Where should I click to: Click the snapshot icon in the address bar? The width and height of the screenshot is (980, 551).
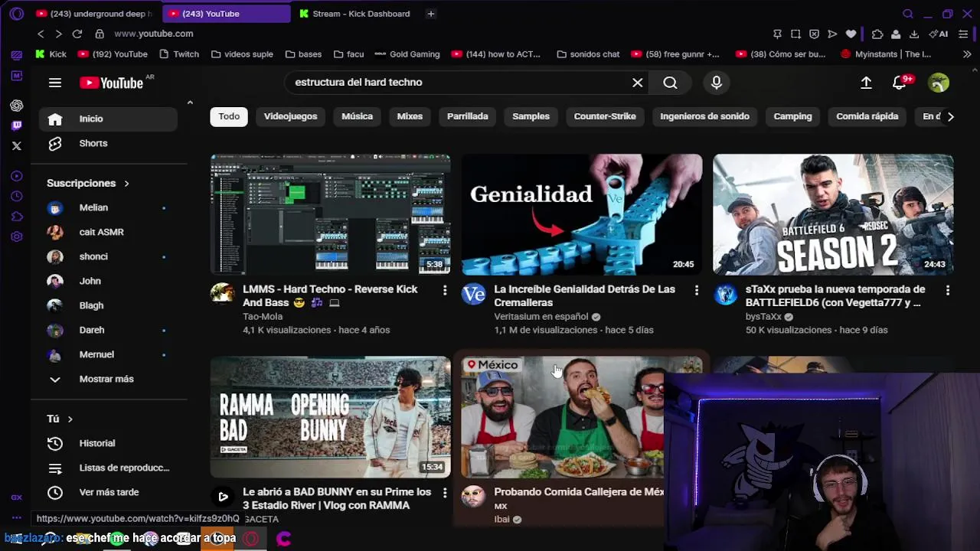(795, 34)
